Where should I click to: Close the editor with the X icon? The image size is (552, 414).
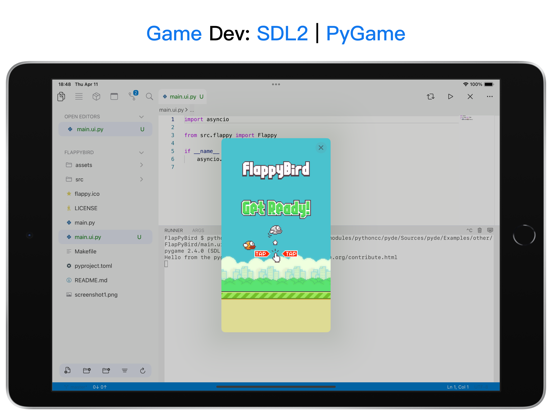point(470,96)
